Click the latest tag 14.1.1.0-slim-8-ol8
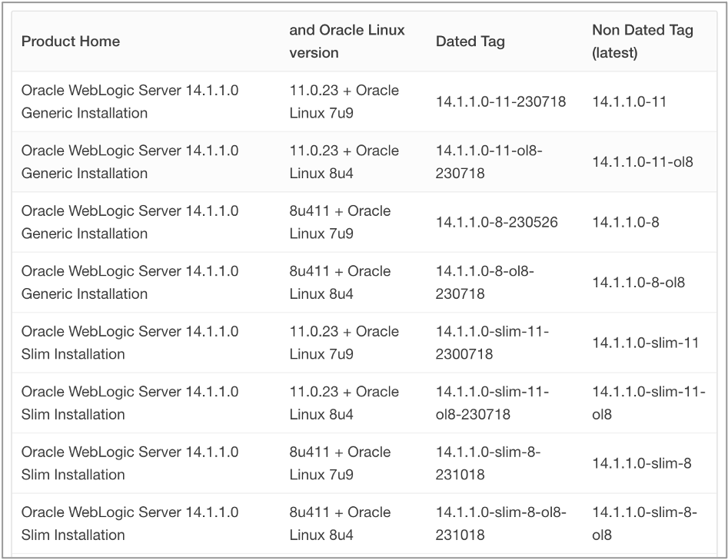Image resolution: width=728 pixels, height=560 pixels. tap(644, 524)
